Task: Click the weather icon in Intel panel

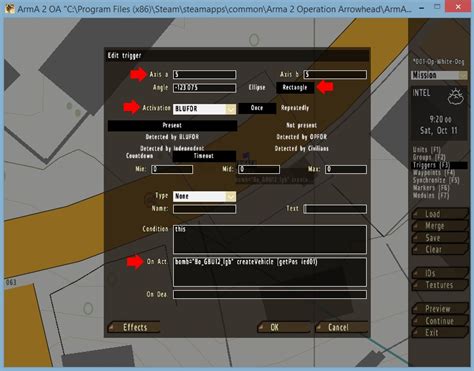Action: (455, 97)
